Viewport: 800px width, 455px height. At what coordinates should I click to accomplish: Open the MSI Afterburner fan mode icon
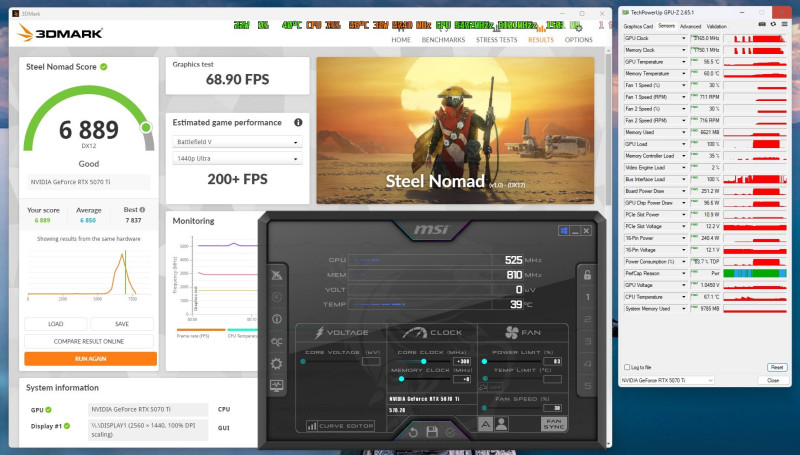[x=277, y=275]
